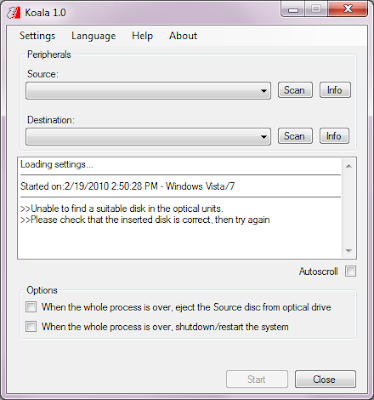Scan for Destination drives

(x=295, y=136)
